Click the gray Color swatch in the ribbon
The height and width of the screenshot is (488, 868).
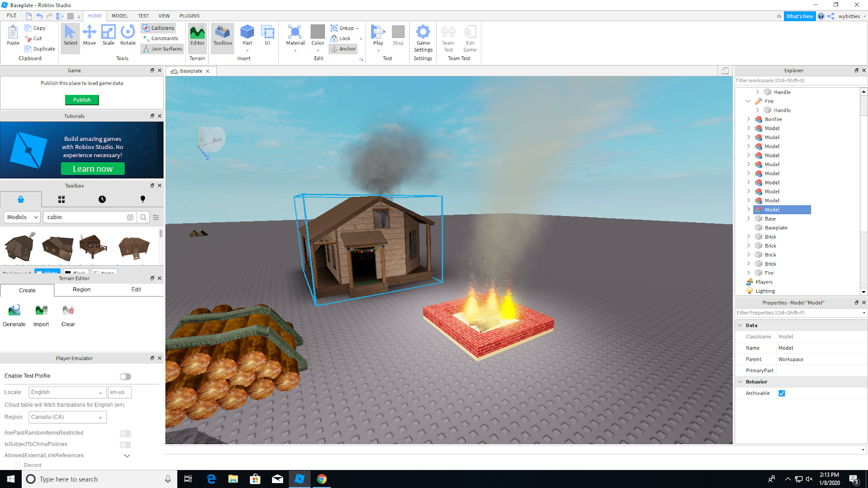coord(318,31)
